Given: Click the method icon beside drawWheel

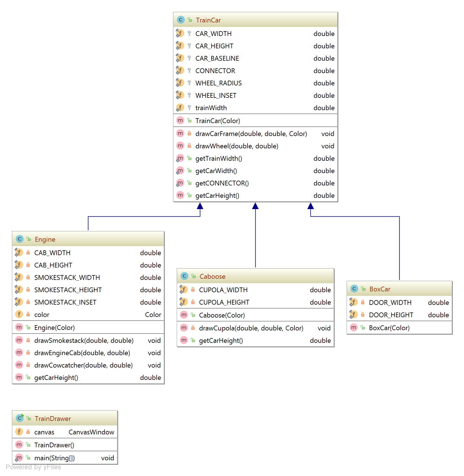Looking at the screenshot, I should pyautogui.click(x=180, y=146).
